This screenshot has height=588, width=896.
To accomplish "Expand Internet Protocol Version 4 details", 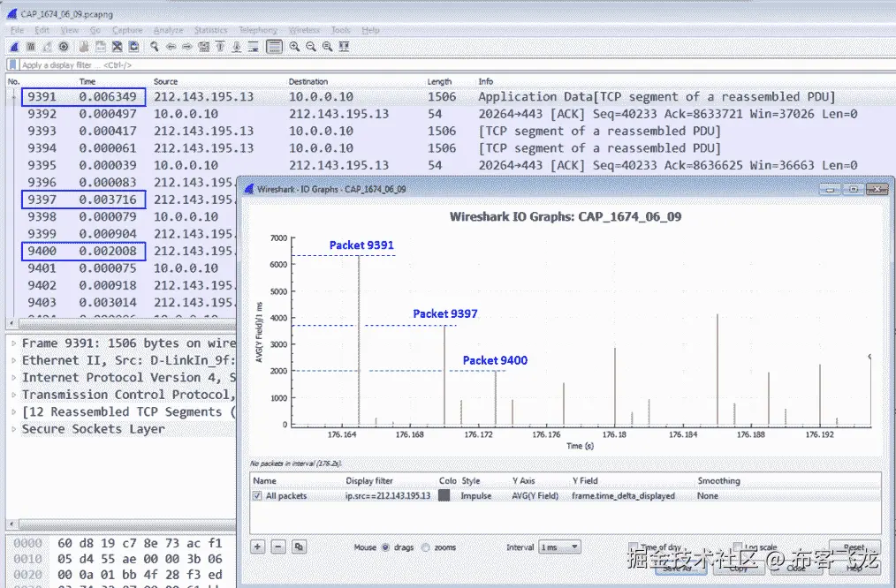I will point(14,378).
